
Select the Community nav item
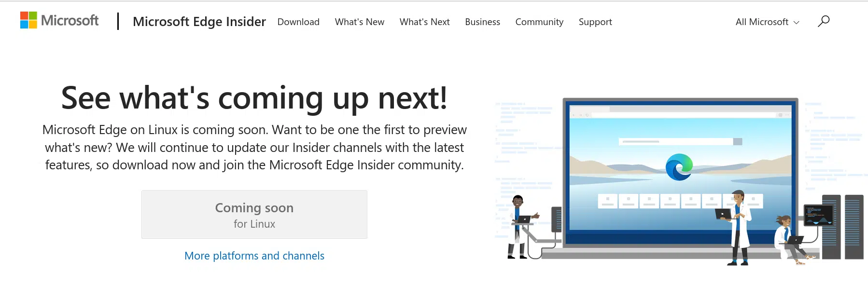pos(539,22)
